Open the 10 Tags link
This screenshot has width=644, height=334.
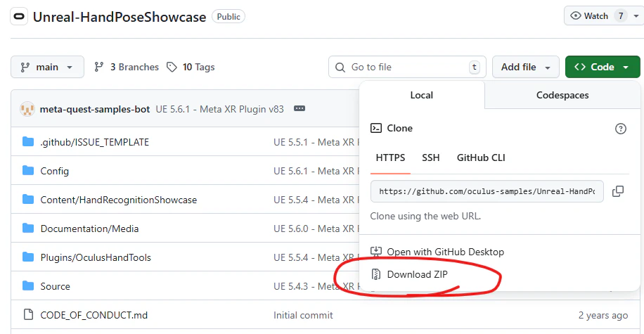pos(198,67)
